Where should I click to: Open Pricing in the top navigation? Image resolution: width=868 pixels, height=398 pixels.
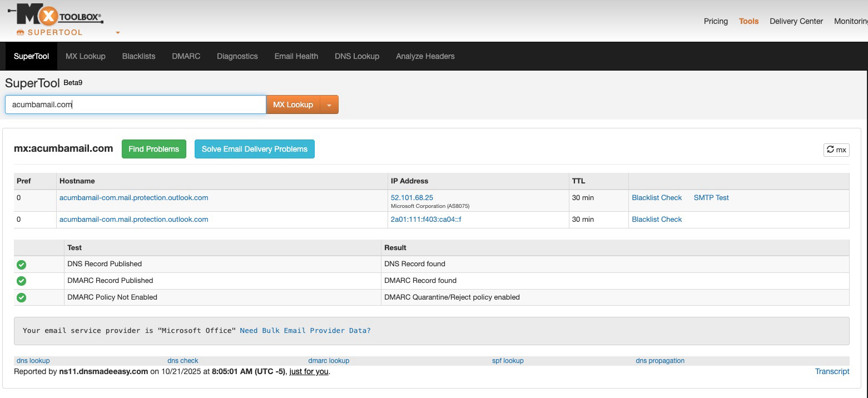pyautogui.click(x=715, y=21)
